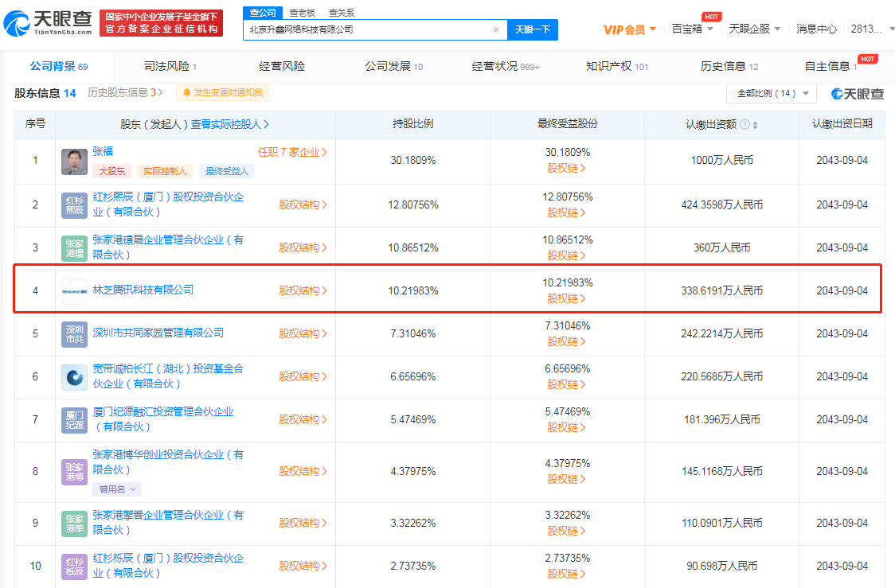Start the search with 天眼一下
Image resolution: width=895 pixels, height=588 pixels.
(533, 29)
